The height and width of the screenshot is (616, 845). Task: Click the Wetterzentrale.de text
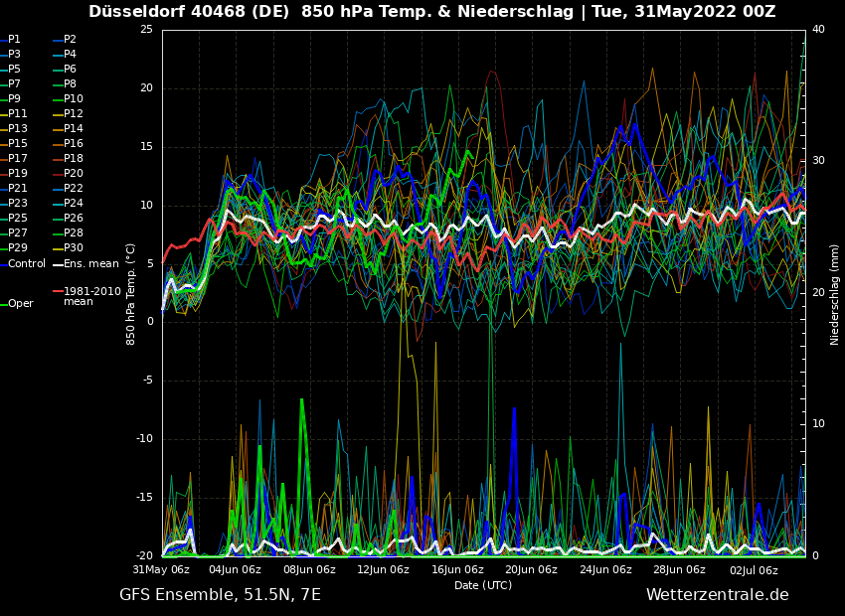click(x=717, y=594)
